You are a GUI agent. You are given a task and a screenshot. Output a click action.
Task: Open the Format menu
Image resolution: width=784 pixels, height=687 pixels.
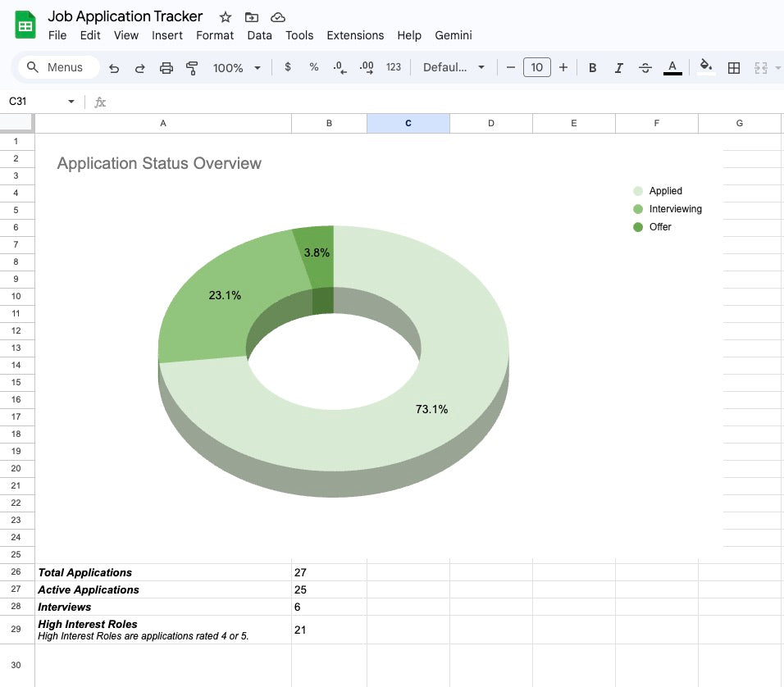[x=214, y=35]
